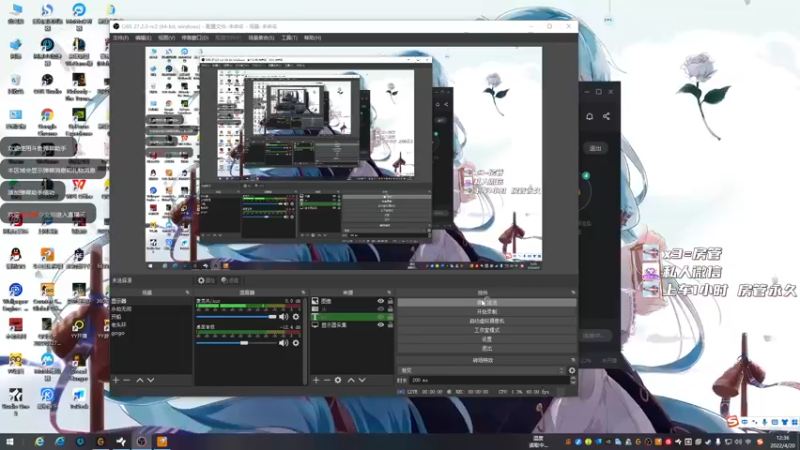Open source properties gear in sources toolbar

(x=338, y=380)
